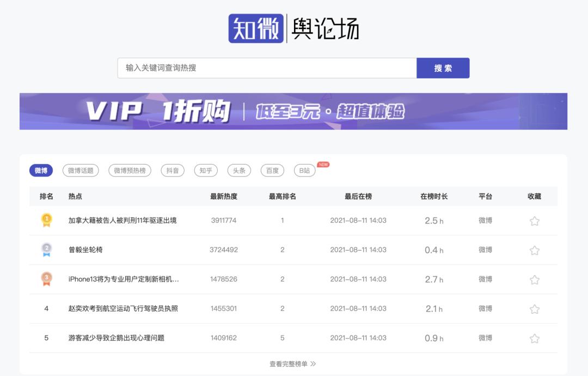Viewport: 588px width, 376px height.
Task: Click the 搜索 search button
Action: click(x=443, y=68)
